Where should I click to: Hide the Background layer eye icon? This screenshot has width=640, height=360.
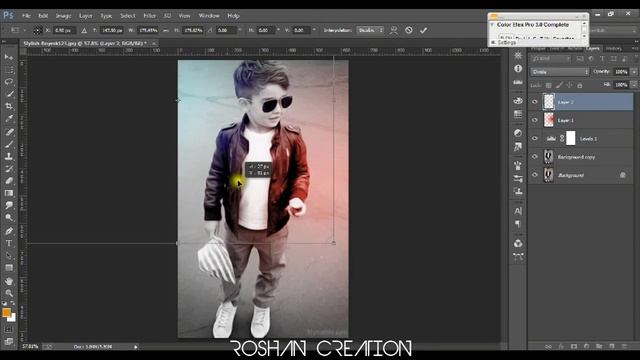tap(535, 175)
